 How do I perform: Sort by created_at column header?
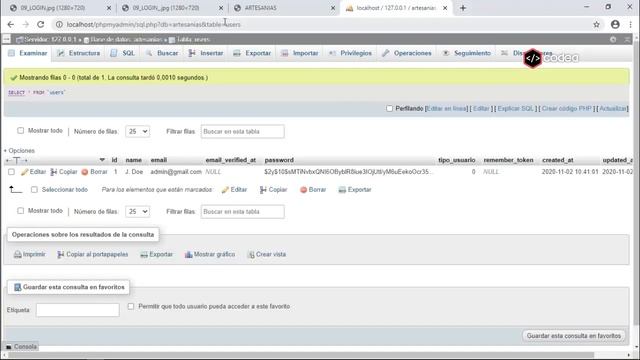(x=558, y=160)
